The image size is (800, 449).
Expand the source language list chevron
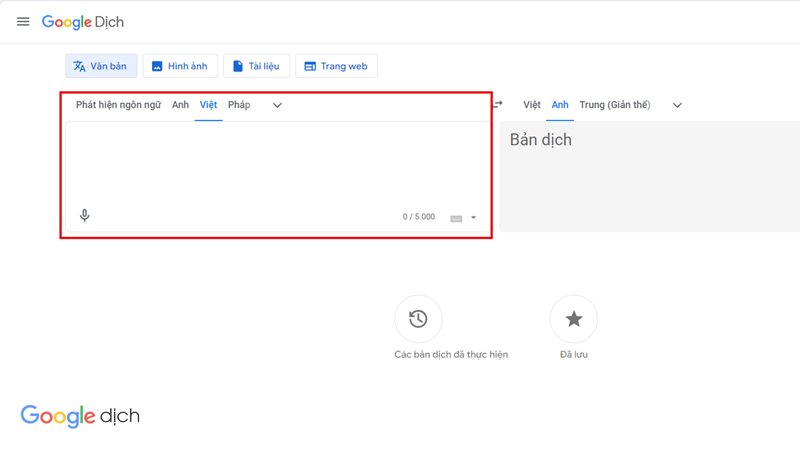click(x=277, y=105)
